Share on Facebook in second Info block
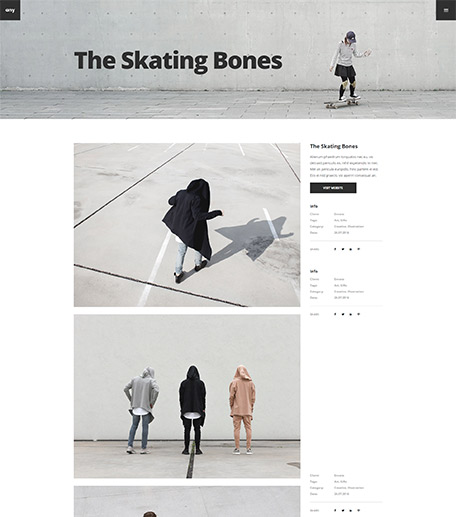456x517 pixels. (335, 314)
